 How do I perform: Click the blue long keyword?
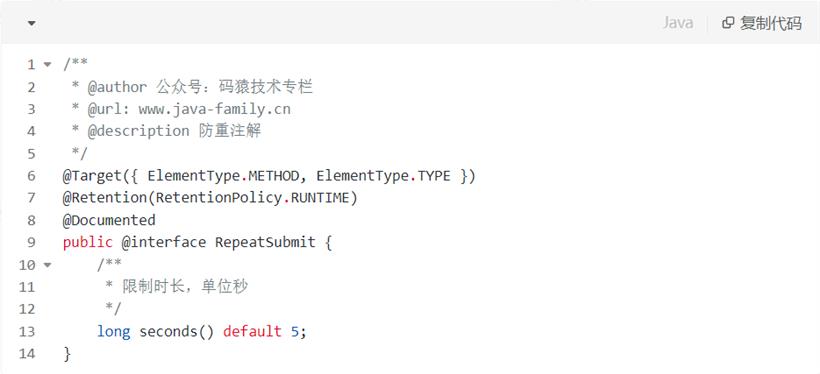(x=113, y=332)
